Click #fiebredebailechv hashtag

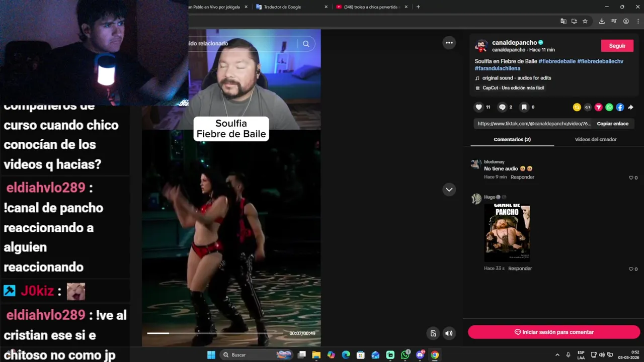(x=600, y=61)
